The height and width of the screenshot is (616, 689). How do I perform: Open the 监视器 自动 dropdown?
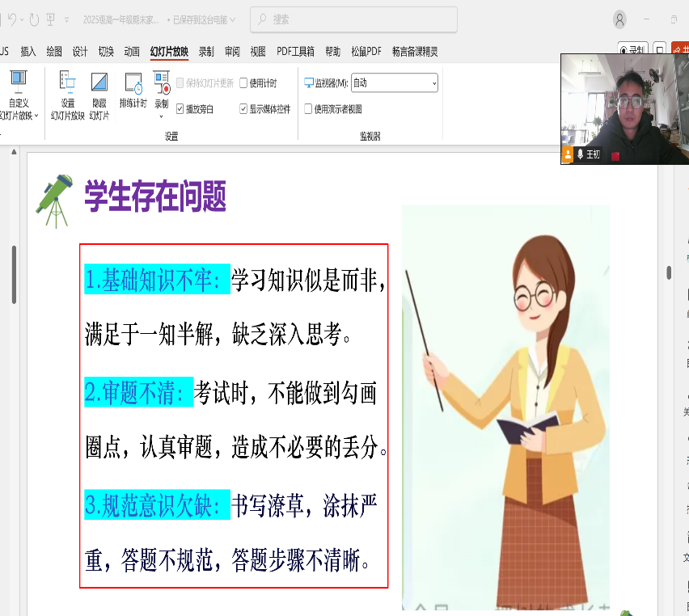[x=394, y=82]
